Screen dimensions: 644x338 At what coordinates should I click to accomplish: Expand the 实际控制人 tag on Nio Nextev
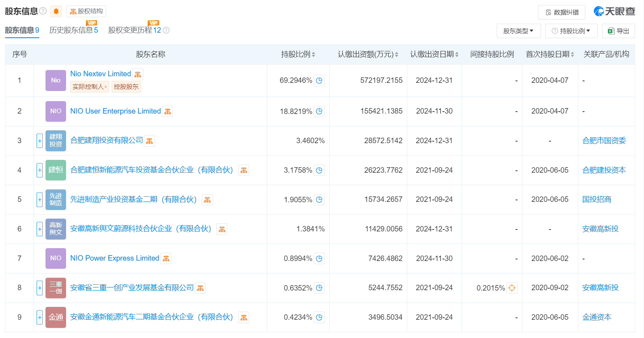(x=90, y=87)
